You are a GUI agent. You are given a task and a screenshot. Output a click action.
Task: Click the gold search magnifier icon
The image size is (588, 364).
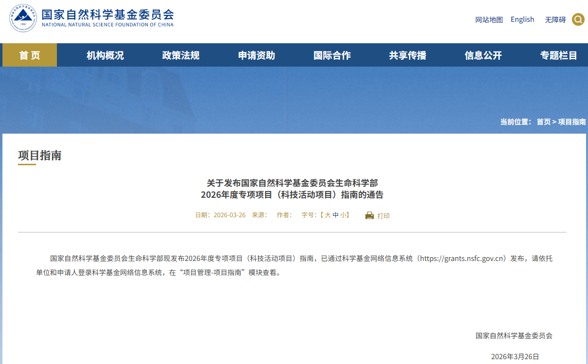click(x=578, y=19)
